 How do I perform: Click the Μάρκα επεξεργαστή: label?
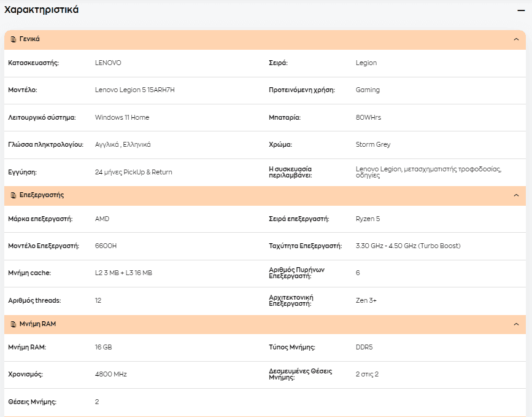tap(40, 219)
